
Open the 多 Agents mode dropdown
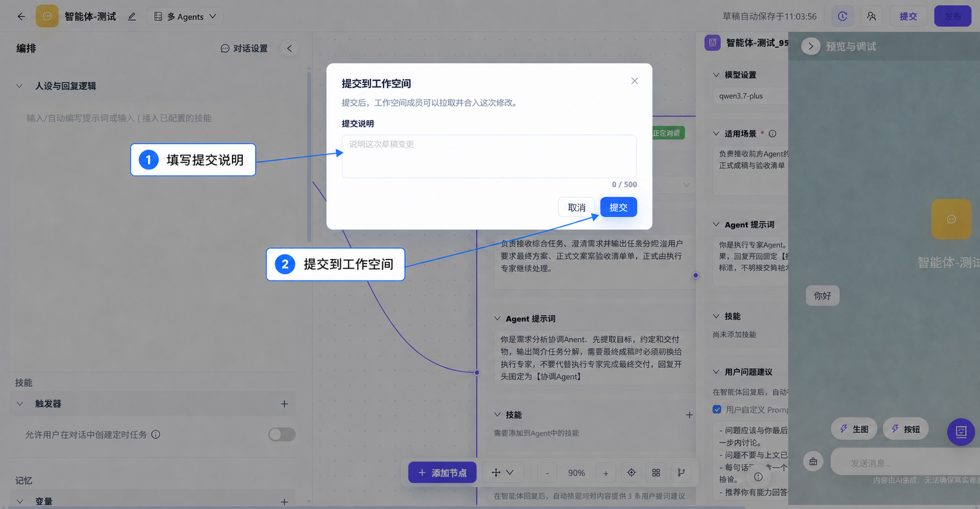[185, 16]
